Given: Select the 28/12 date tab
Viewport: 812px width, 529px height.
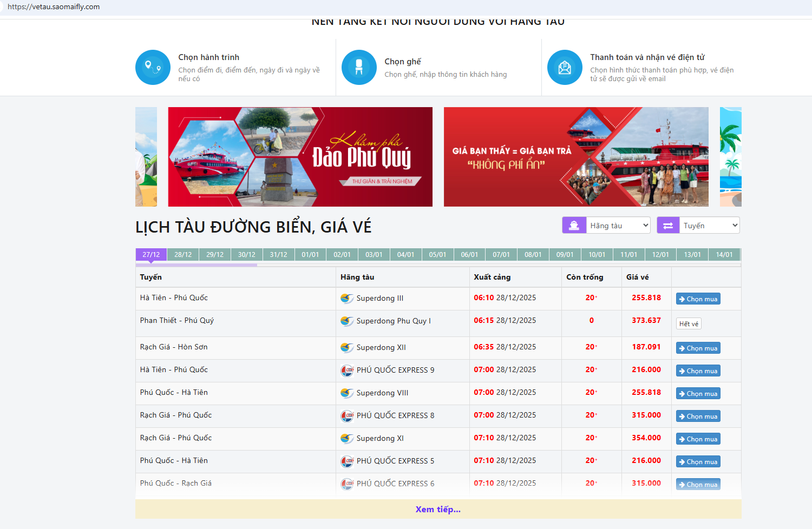Looking at the screenshot, I should [x=183, y=255].
